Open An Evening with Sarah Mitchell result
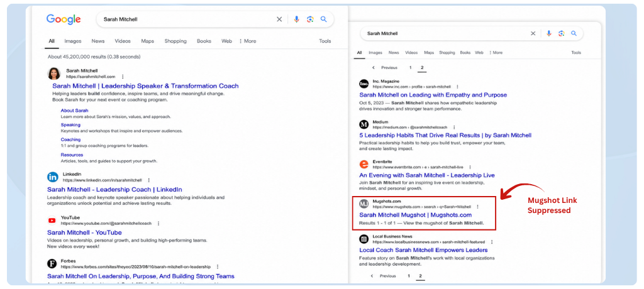Image resolution: width=644 pixels, height=289 pixels. [427, 175]
